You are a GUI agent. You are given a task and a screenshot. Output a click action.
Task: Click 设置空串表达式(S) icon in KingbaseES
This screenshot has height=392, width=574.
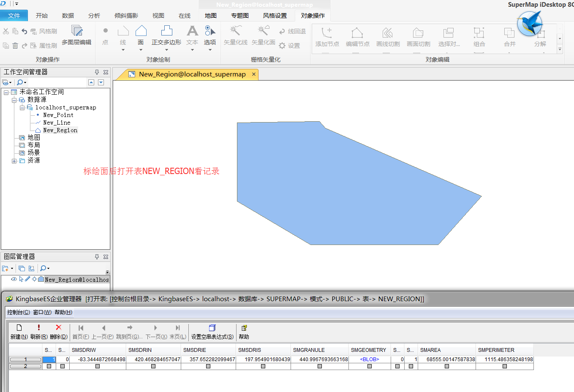(x=212, y=328)
